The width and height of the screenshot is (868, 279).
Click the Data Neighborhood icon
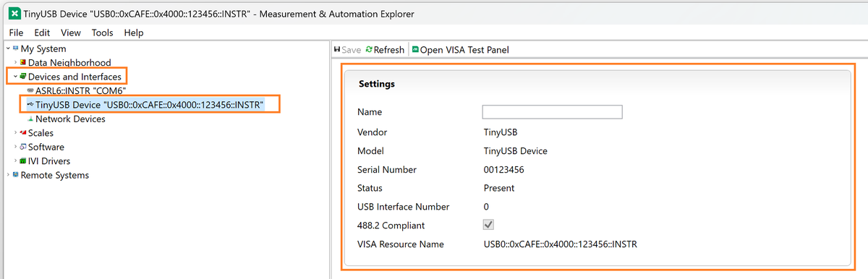pyautogui.click(x=23, y=63)
